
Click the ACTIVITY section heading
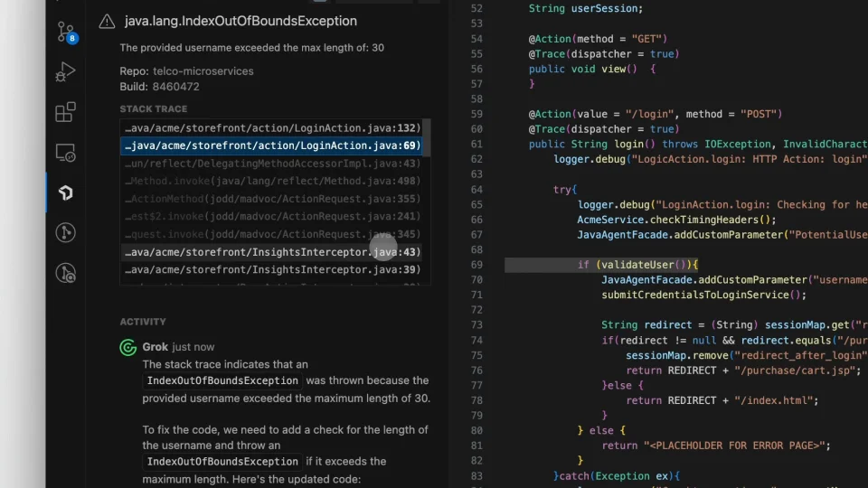(143, 322)
